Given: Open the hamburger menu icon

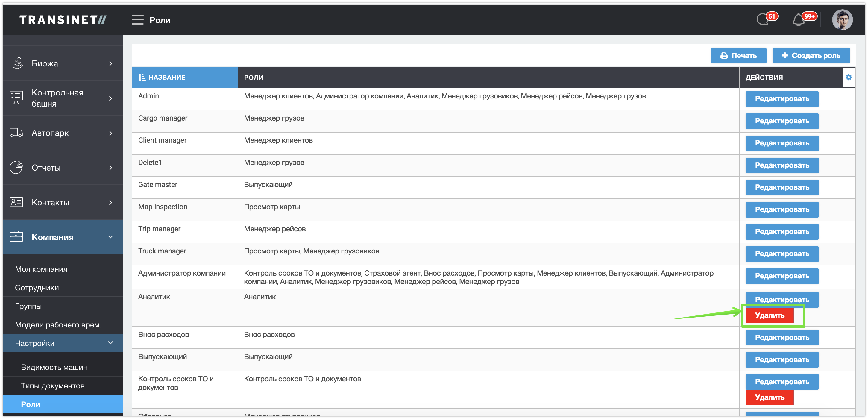Looking at the screenshot, I should [137, 20].
